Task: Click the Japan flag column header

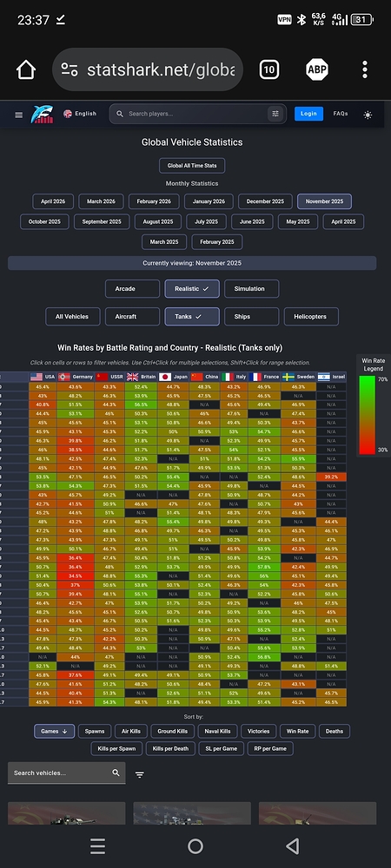Action: point(173,377)
